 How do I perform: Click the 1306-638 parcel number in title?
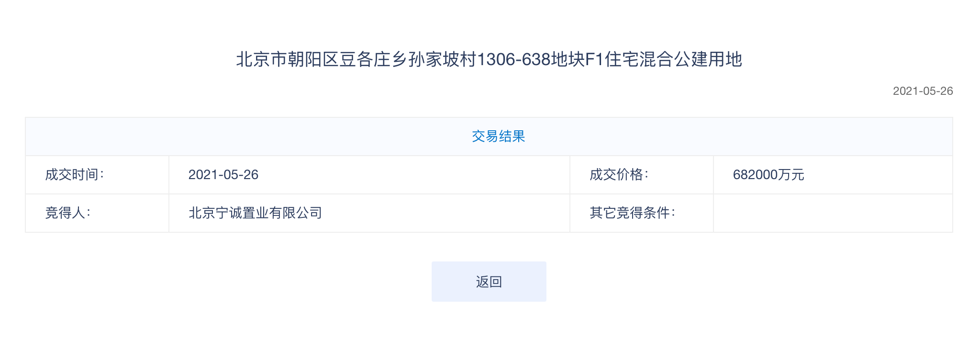[x=513, y=59]
